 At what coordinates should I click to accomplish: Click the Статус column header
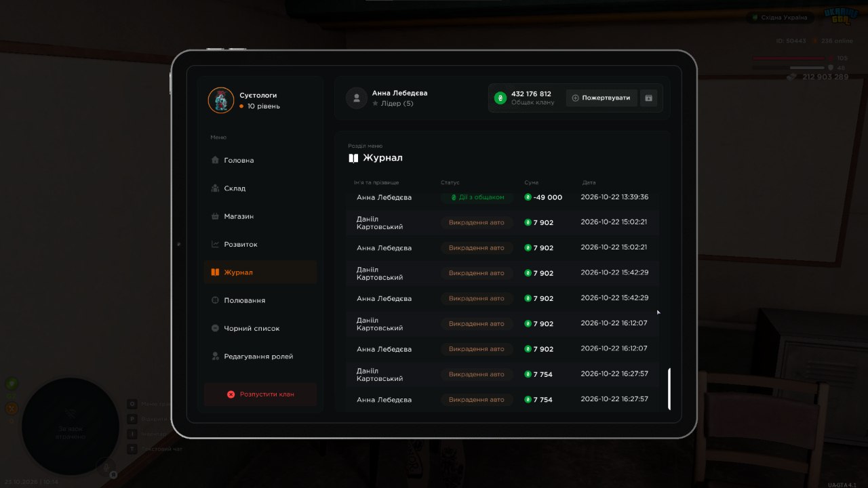pos(450,183)
